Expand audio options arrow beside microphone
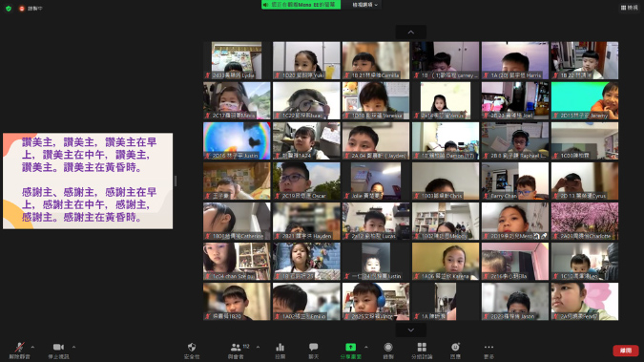The image size is (644, 362). pos(32,347)
